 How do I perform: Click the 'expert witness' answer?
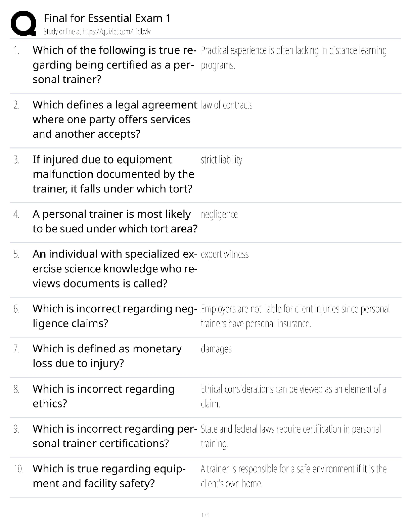pos(225,254)
